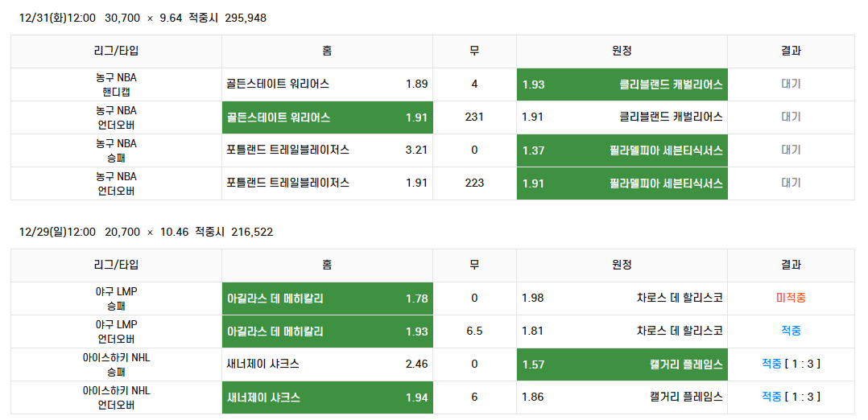Click the 미적중 result label

click(791, 299)
